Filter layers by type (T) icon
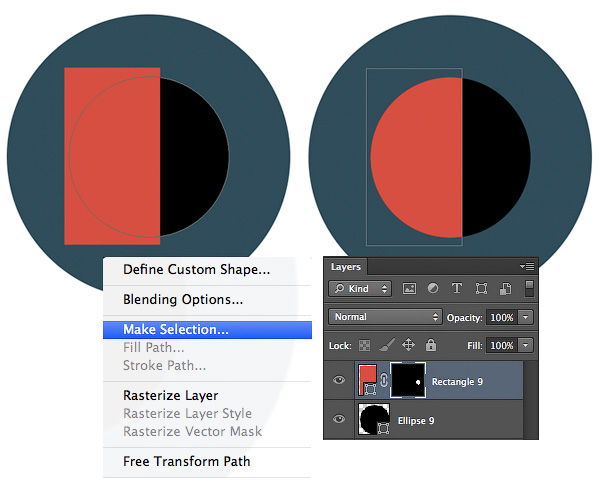Viewport: 600px width, 494px height. click(x=457, y=288)
